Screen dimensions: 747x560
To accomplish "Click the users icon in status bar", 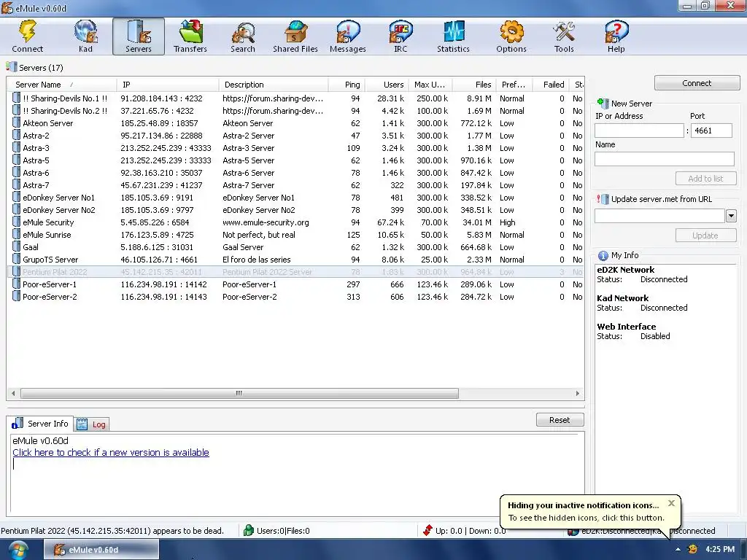I will click(x=248, y=531).
